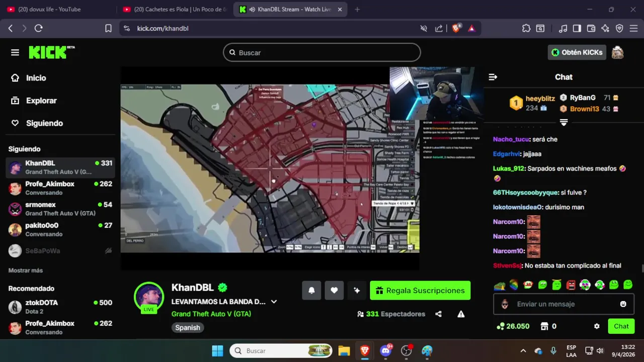Toggle the notification bell for KhanDBL
This screenshot has height=362, width=644.
tap(311, 290)
